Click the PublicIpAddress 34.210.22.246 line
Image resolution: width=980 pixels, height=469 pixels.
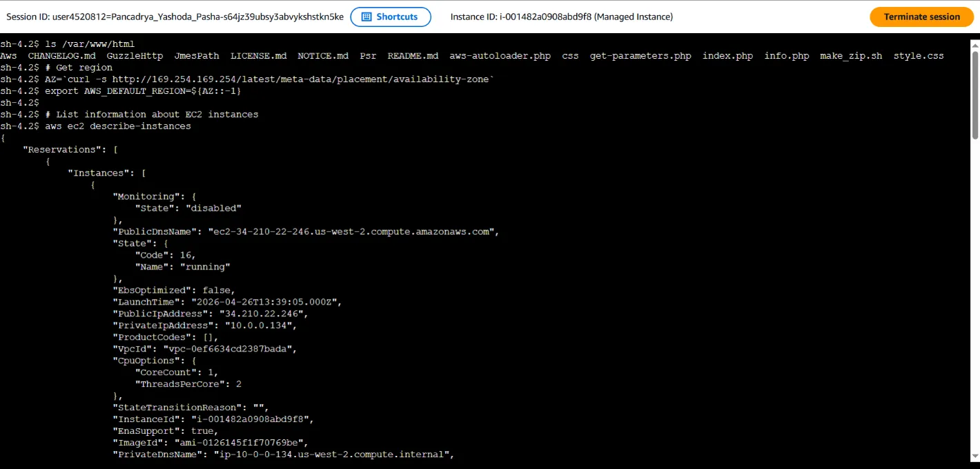(210, 314)
